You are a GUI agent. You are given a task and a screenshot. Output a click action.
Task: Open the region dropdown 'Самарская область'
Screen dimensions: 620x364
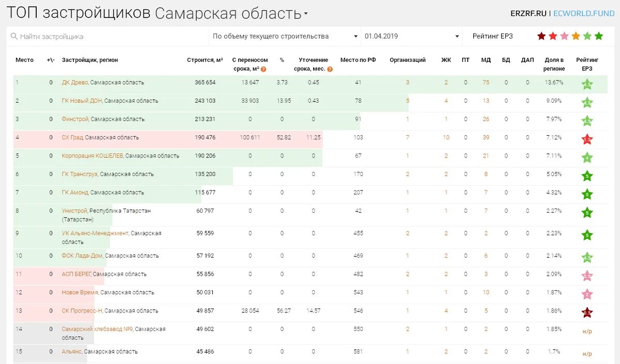click(x=231, y=13)
